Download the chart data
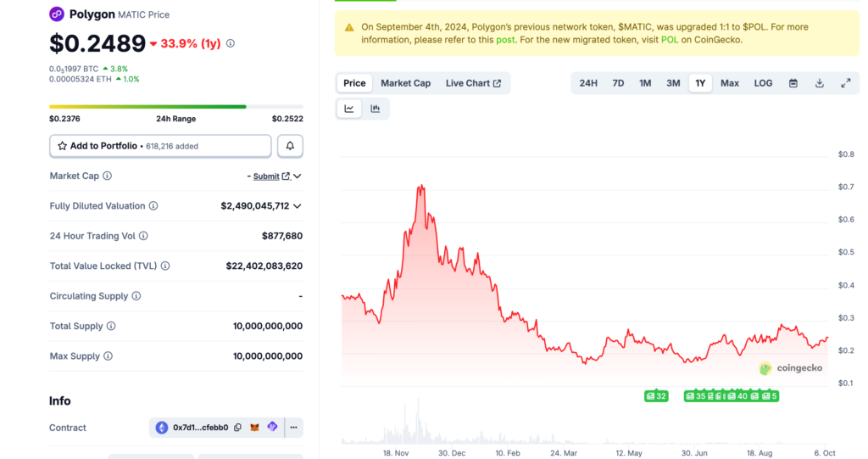Viewport: 868px width, 459px height. (x=820, y=83)
